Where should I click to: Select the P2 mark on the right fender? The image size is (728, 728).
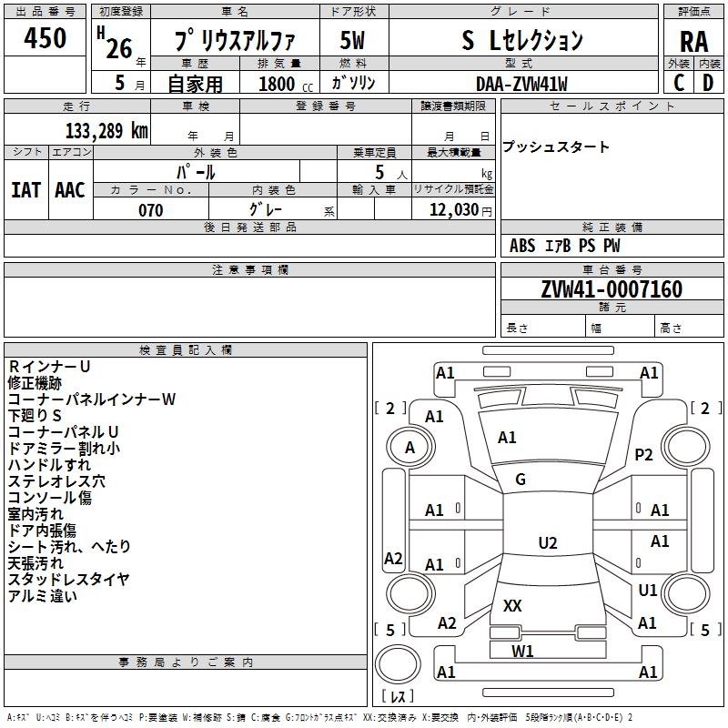(x=643, y=454)
